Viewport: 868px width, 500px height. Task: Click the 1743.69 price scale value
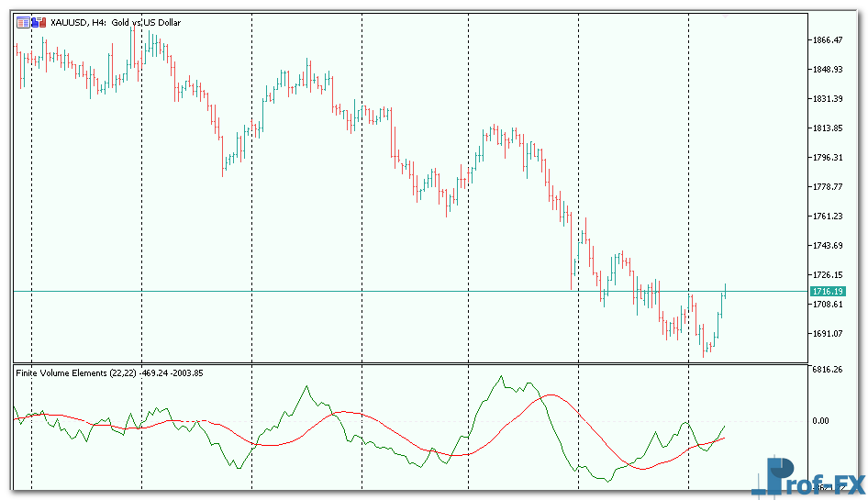tap(827, 246)
